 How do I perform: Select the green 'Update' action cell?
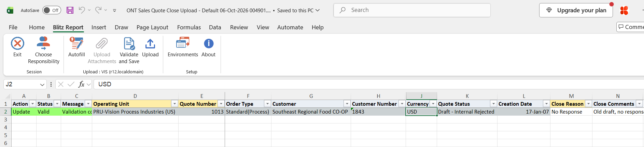24,112
